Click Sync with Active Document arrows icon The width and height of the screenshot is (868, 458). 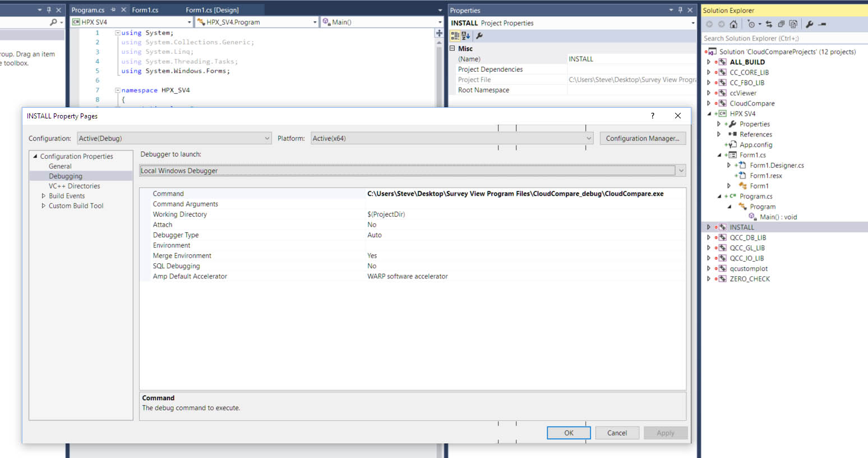[769, 24]
